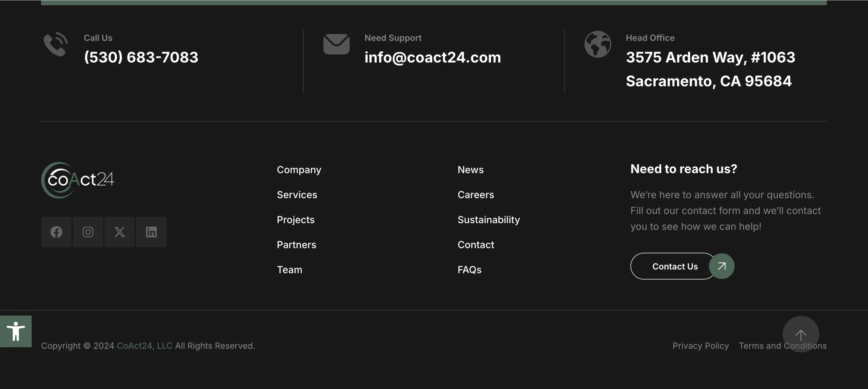The height and width of the screenshot is (389, 868).
Task: Go to the Services page link
Action: click(297, 195)
